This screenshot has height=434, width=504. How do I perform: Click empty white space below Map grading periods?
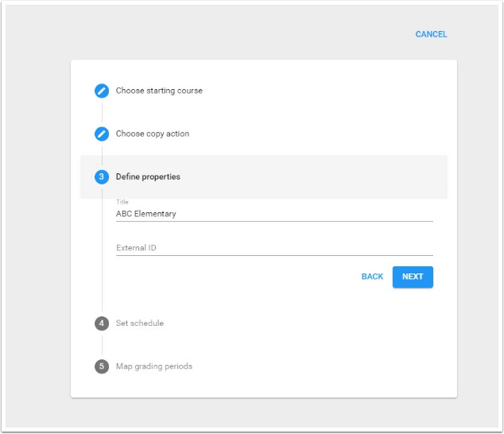click(262, 386)
